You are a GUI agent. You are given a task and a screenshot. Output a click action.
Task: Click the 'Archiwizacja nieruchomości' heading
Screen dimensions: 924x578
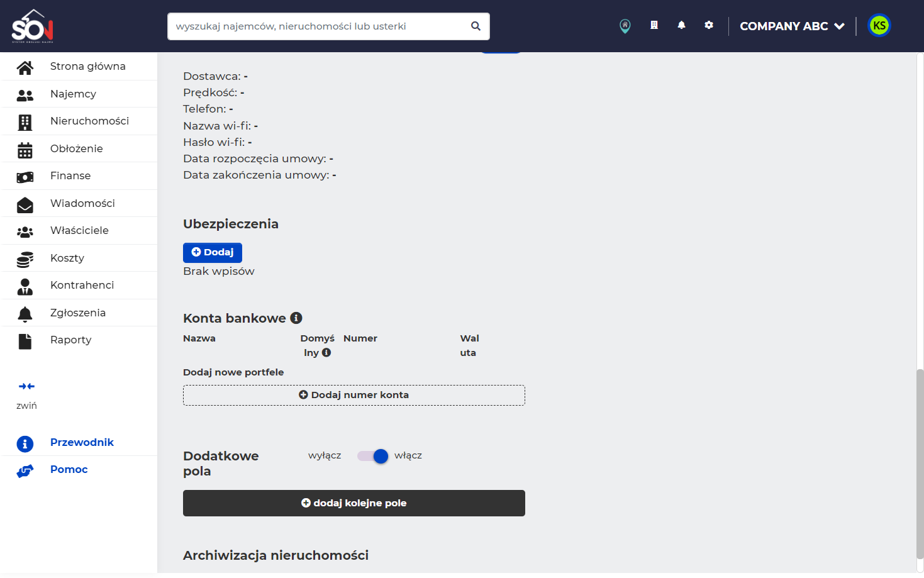[x=276, y=555]
